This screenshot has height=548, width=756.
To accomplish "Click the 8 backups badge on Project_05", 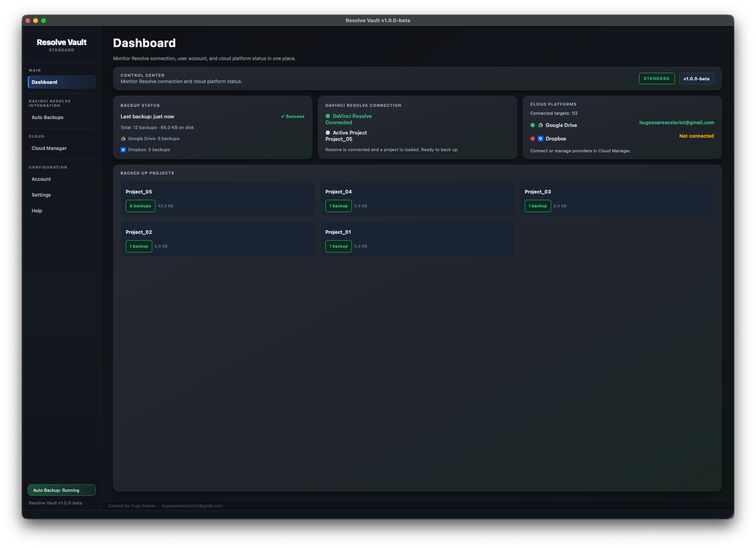I will 140,206.
